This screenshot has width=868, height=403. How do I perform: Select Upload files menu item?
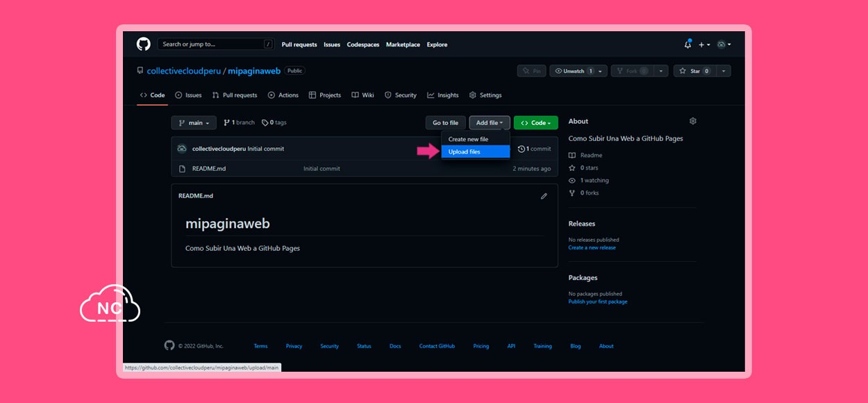coord(476,151)
